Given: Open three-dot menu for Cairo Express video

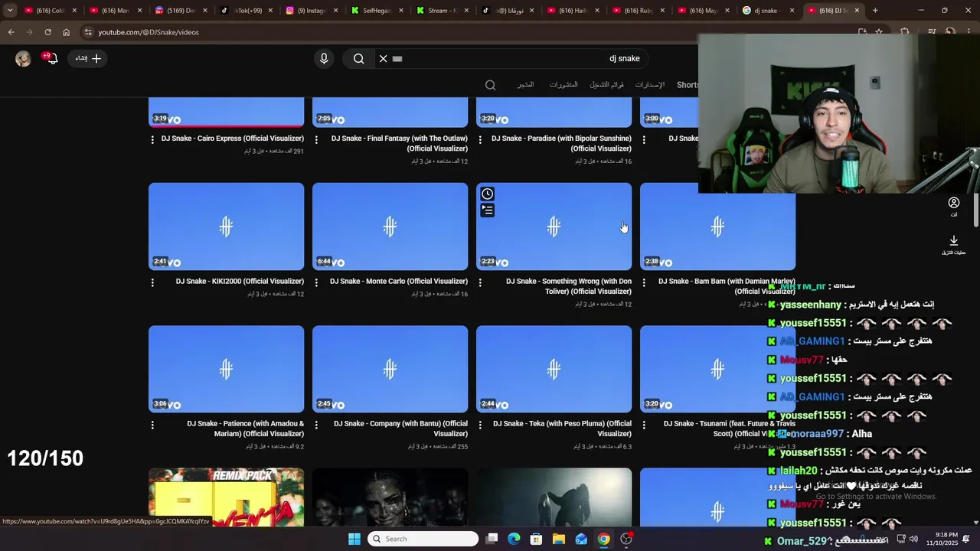Looking at the screenshot, I should point(152,139).
